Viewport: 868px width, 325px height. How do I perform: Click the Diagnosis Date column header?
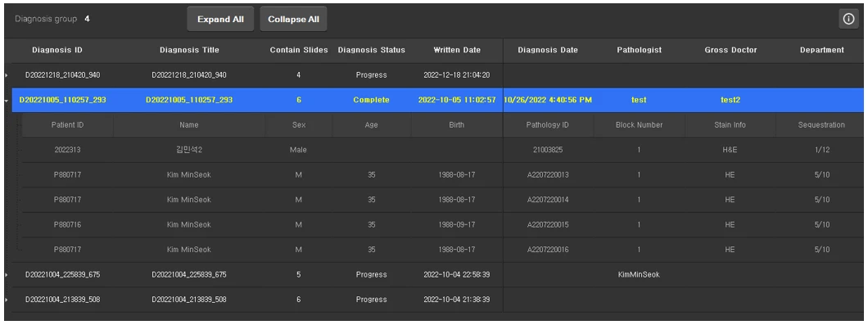pos(548,50)
